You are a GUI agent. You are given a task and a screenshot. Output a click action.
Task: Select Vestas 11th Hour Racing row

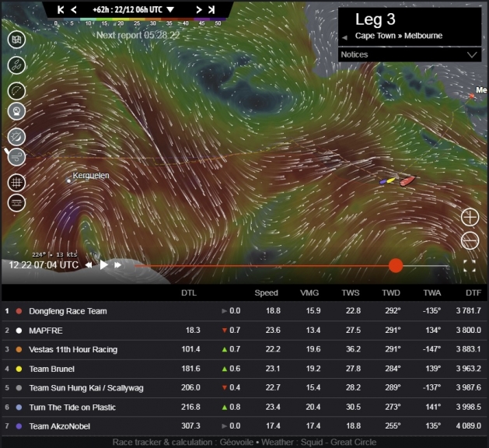click(x=244, y=349)
